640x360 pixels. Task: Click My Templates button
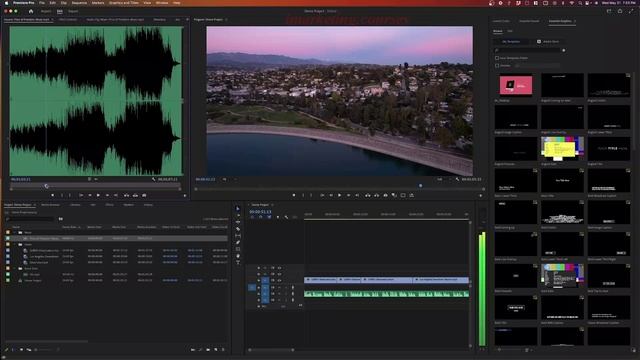tap(511, 42)
